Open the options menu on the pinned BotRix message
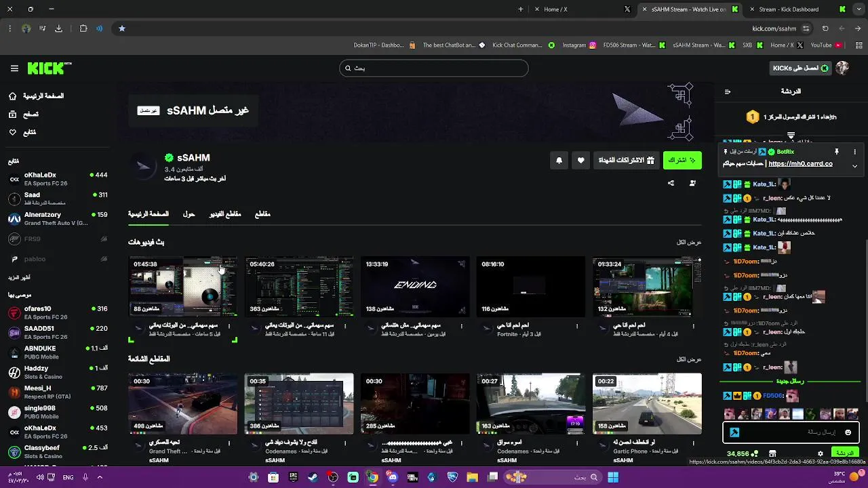 [854, 152]
